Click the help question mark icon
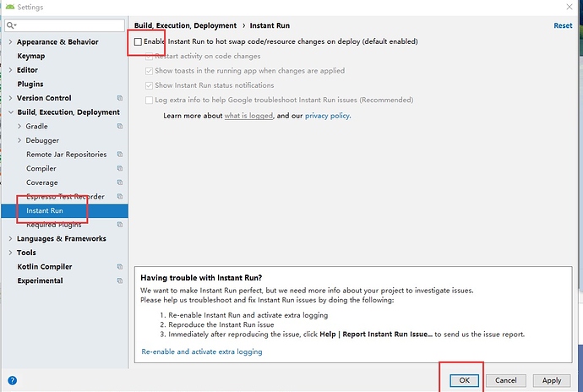 pos(13,380)
